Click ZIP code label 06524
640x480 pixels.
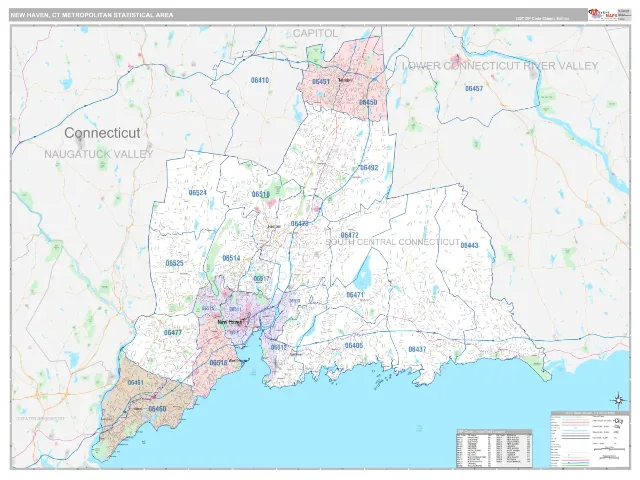point(198,193)
